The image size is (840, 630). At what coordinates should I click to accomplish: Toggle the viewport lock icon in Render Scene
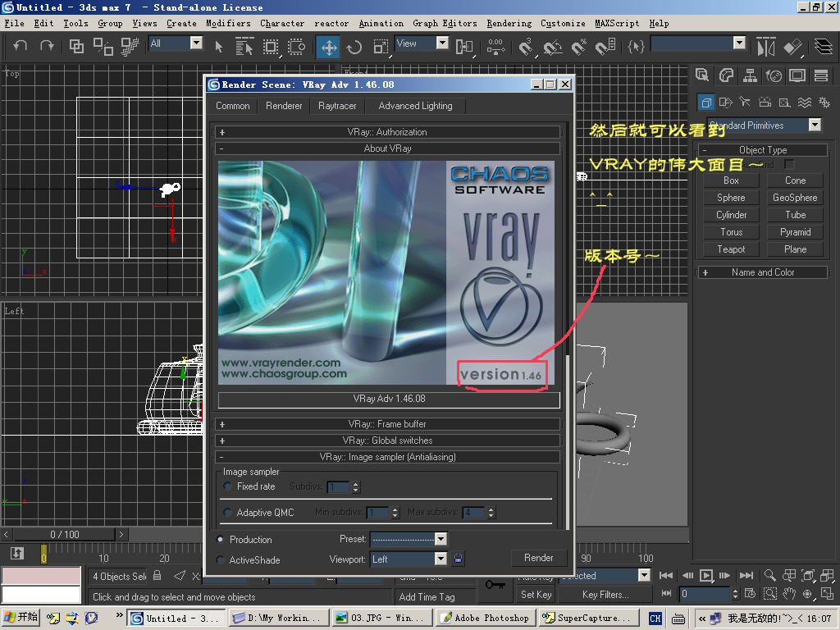click(x=458, y=558)
